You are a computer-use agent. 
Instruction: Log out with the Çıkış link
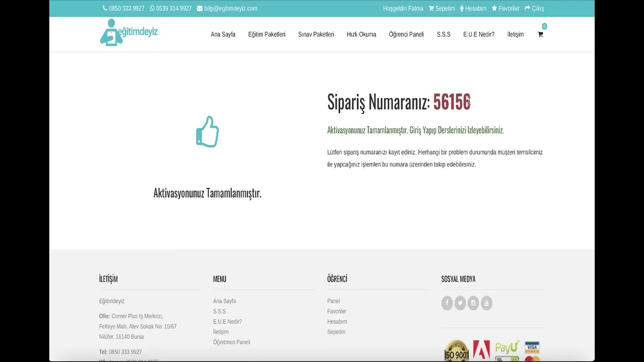538,9
